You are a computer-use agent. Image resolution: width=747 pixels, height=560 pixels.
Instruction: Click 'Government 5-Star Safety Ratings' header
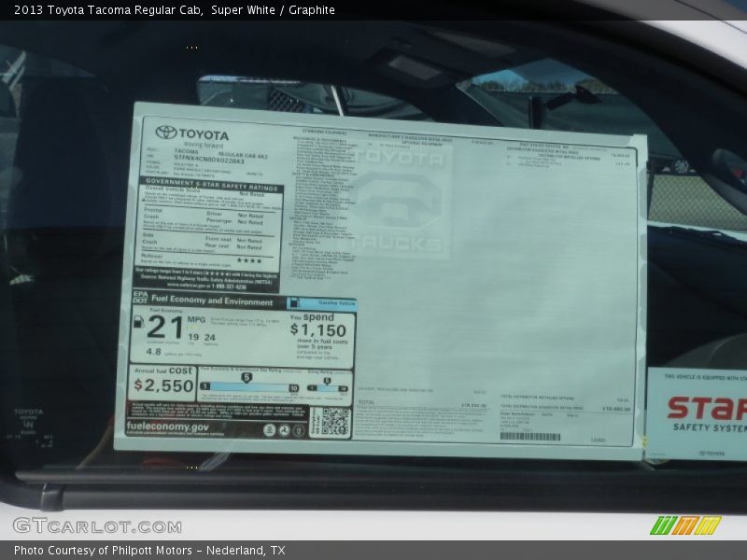[x=212, y=184]
